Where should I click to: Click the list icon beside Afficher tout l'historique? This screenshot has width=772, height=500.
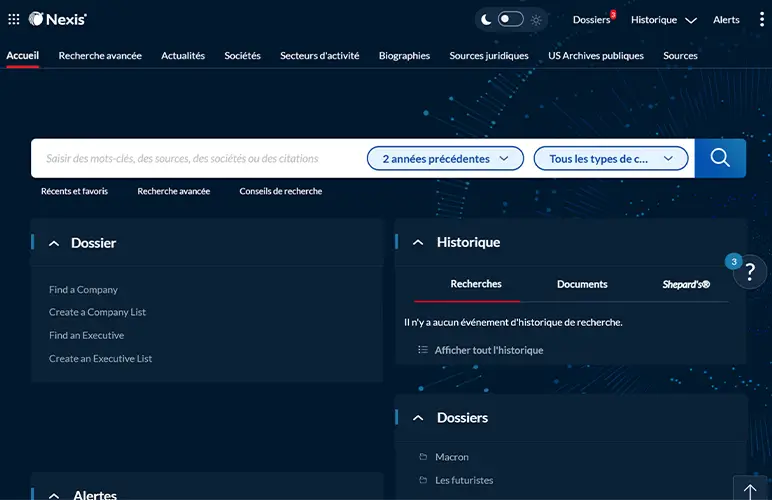(422, 349)
